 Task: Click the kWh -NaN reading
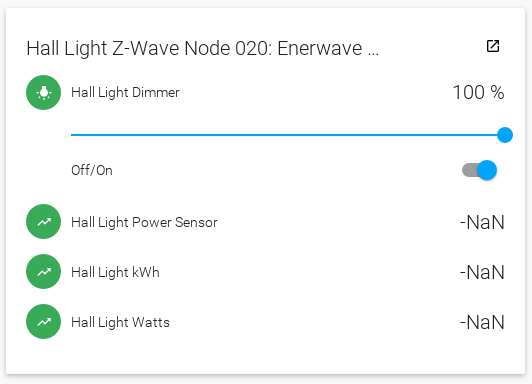tap(482, 272)
